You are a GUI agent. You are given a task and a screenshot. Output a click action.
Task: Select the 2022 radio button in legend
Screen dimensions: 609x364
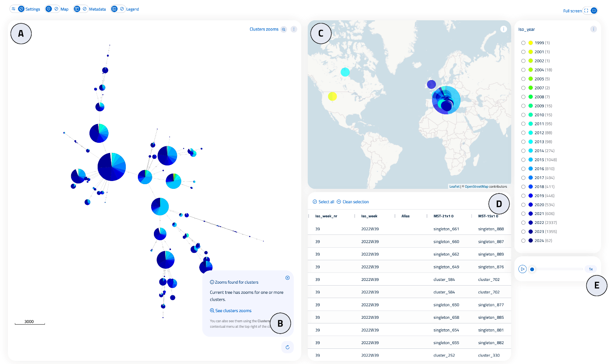pos(523,223)
